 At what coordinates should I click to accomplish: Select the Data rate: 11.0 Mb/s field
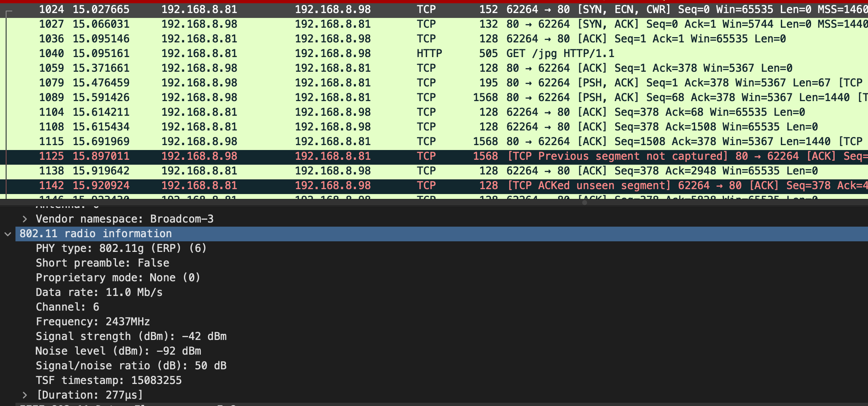99,292
